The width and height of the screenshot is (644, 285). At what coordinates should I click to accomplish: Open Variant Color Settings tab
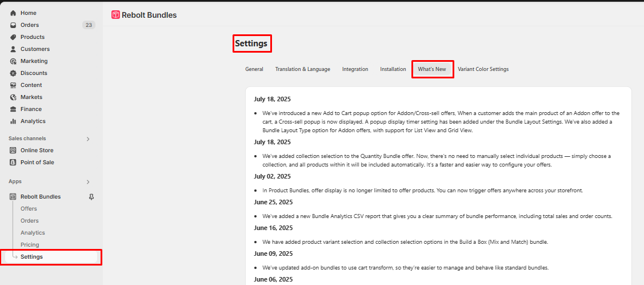click(483, 69)
